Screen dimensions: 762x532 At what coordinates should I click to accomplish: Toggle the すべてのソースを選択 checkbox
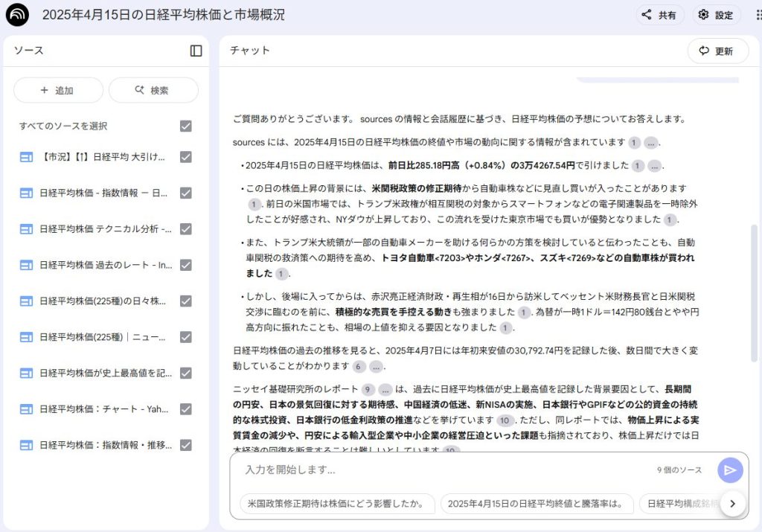tap(185, 126)
